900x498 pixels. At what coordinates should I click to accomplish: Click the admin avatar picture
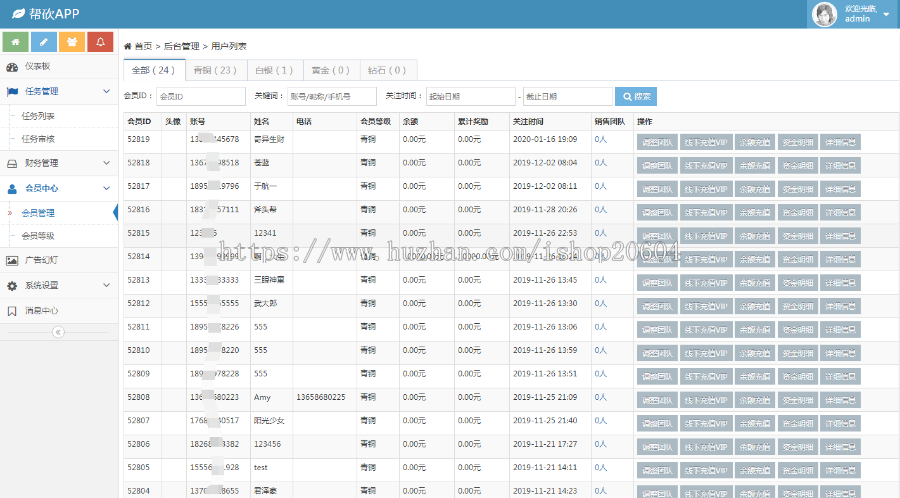click(x=824, y=14)
